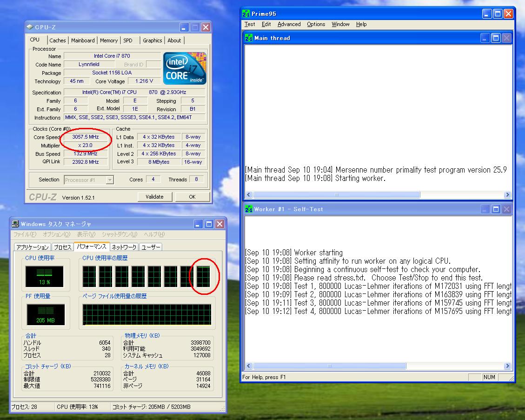
Task: Click the Package value Socket 1156 LGA
Action: tap(112, 73)
